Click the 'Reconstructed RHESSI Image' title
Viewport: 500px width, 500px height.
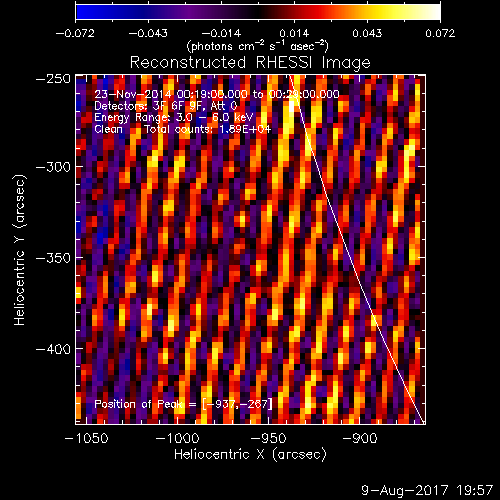click(250, 63)
